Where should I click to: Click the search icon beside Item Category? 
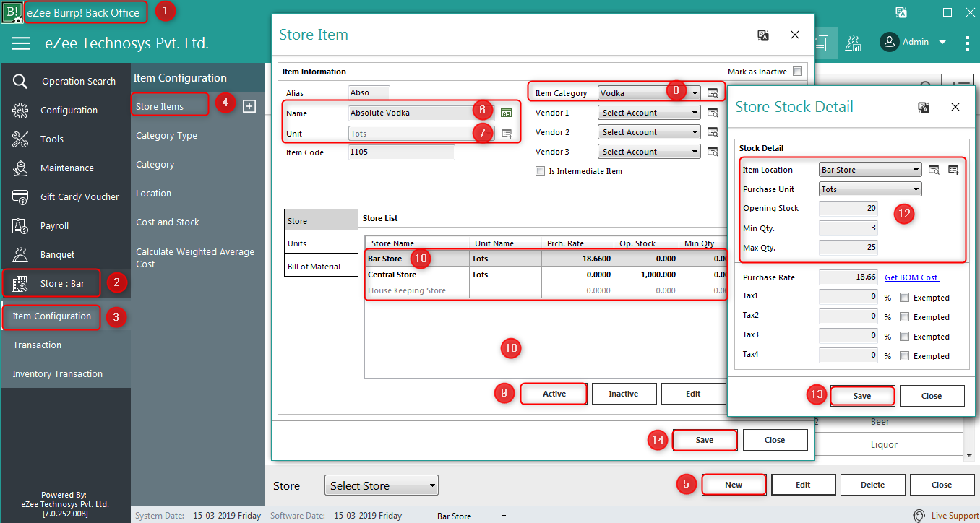713,93
